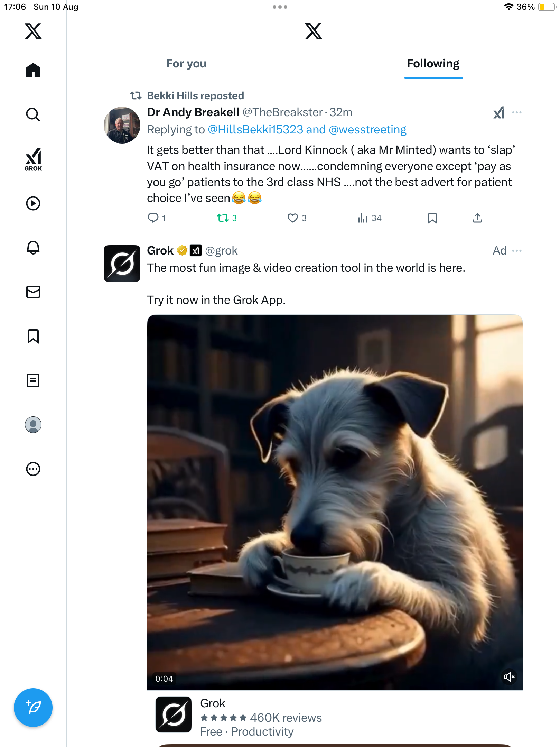Open the Search page in sidebar
Viewport: 560px width, 747px height.
[x=33, y=114]
